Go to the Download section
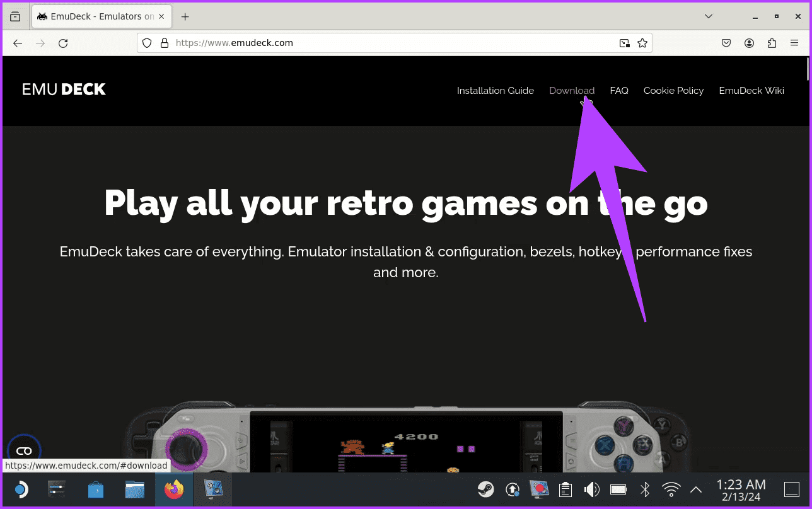The image size is (812, 509). click(572, 91)
